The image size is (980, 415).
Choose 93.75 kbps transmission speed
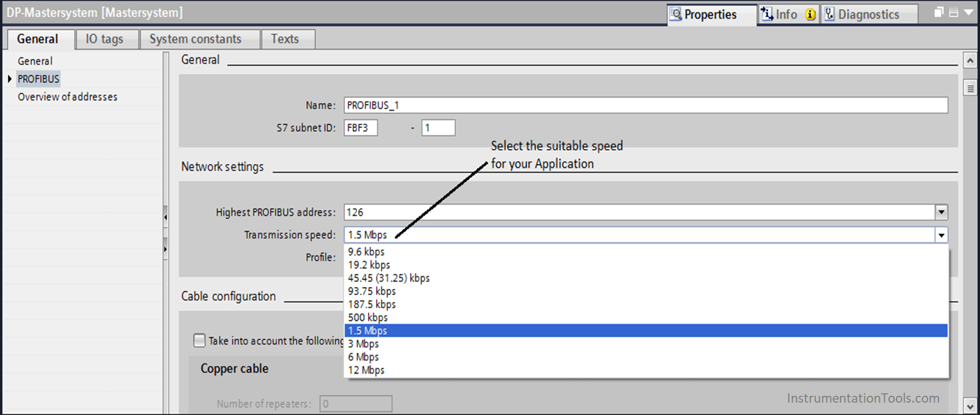(x=646, y=291)
